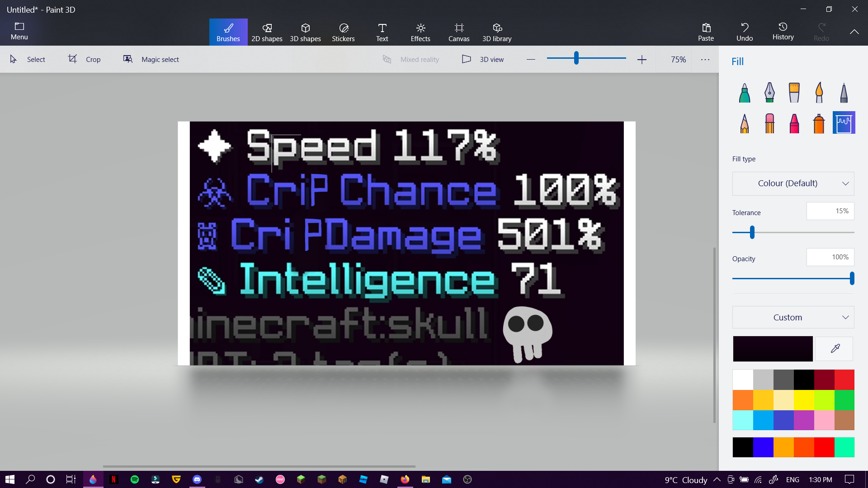Zoom out with the minus icon
This screenshot has width=868, height=488.
tap(531, 59)
